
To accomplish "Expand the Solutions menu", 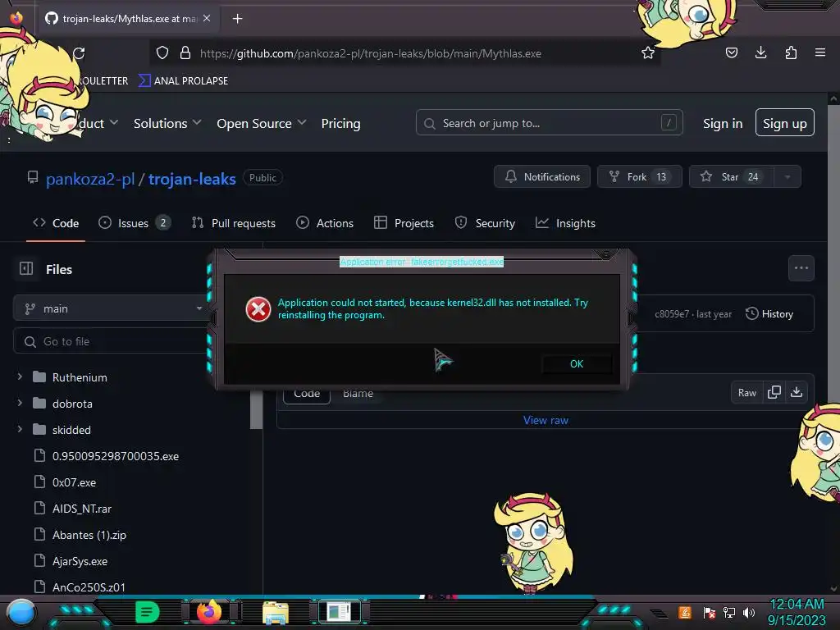I will click(167, 123).
